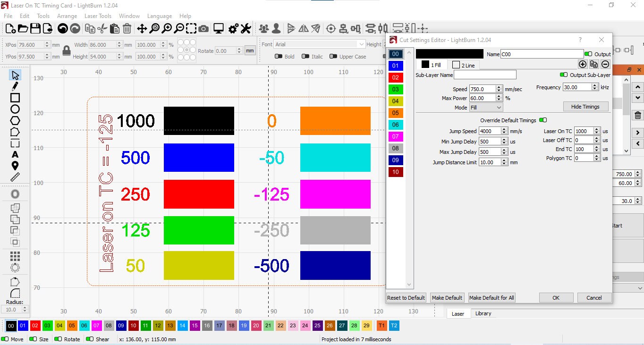Click the Offset Shapes tool icon

[x=15, y=194]
